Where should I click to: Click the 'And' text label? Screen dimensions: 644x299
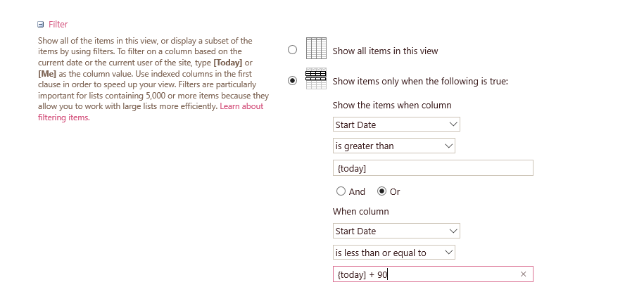pyautogui.click(x=357, y=191)
